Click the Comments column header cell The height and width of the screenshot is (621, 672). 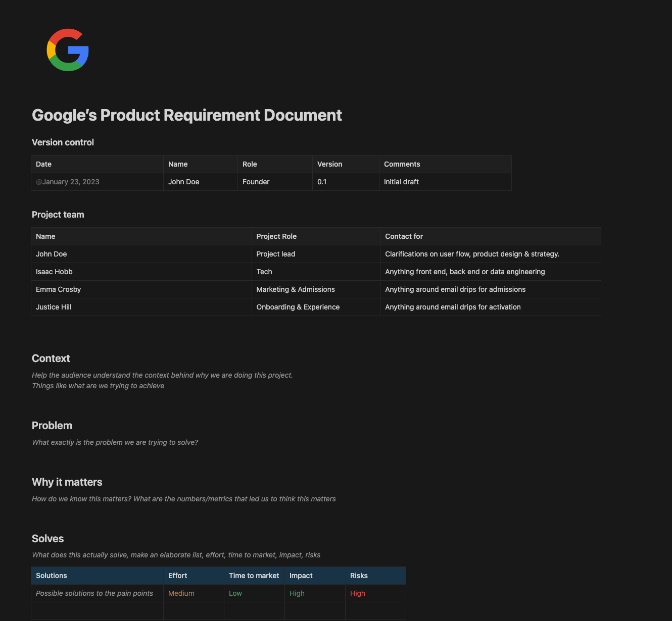click(x=445, y=164)
